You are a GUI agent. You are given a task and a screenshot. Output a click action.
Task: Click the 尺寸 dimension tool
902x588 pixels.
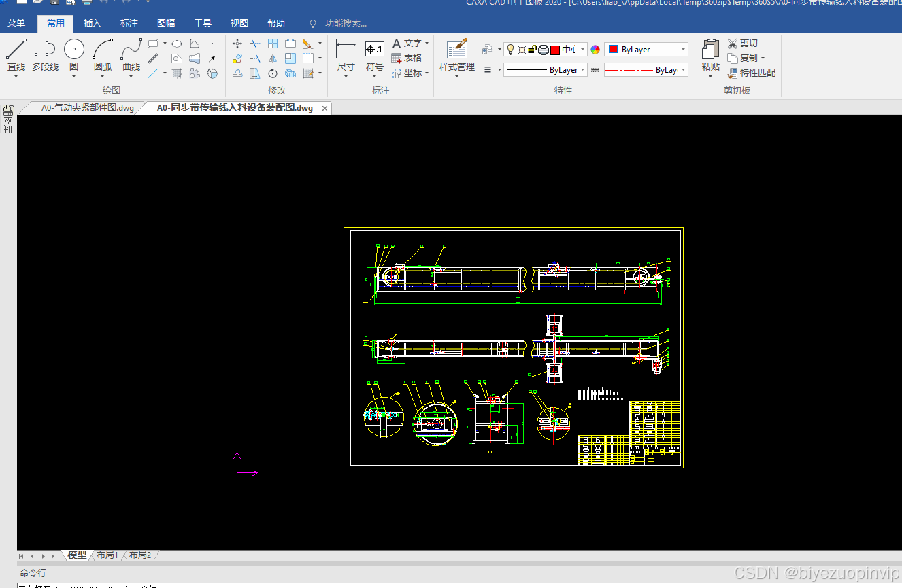[346, 56]
